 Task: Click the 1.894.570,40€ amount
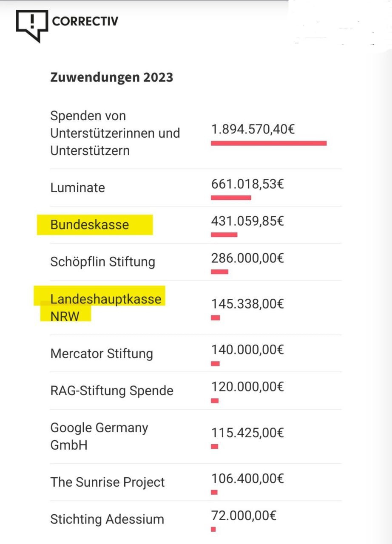(x=253, y=129)
